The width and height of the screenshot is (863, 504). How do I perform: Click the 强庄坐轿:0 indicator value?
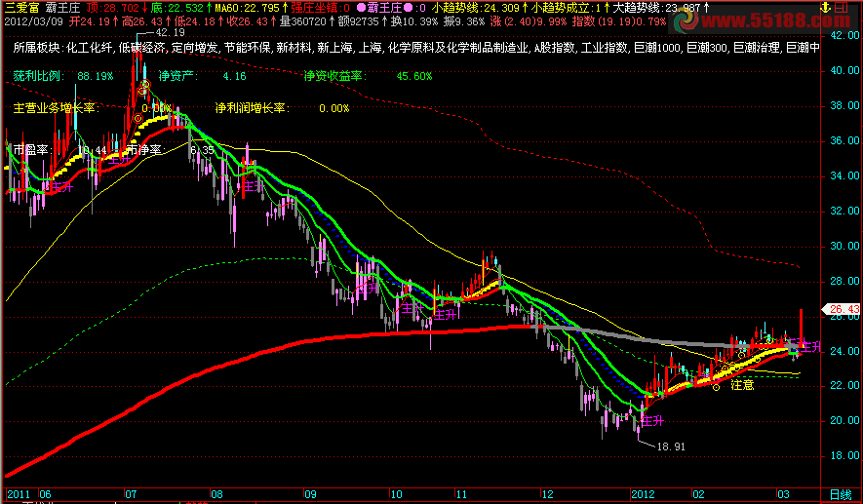322,8
